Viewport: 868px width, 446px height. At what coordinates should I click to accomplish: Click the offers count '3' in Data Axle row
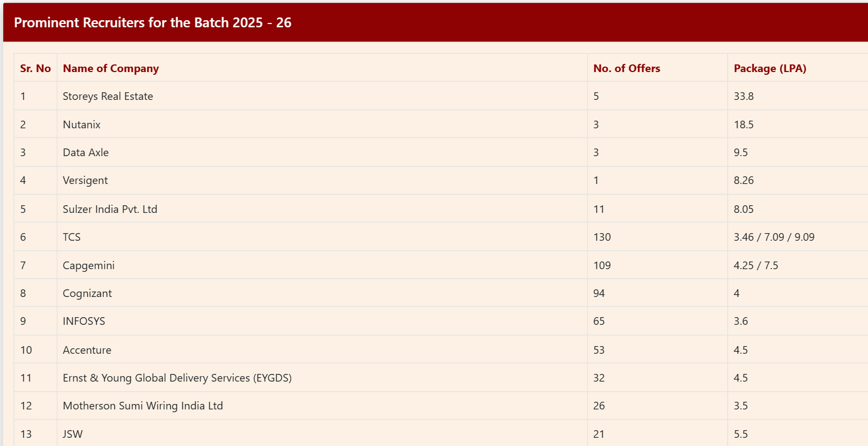(x=596, y=152)
